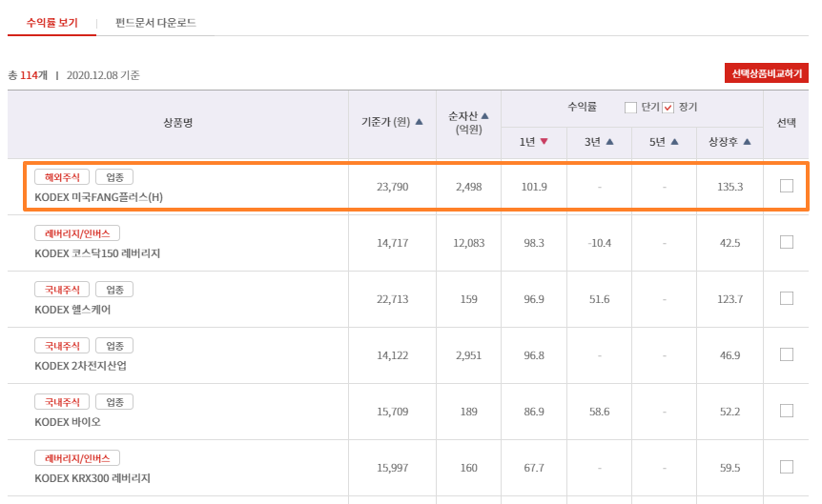Enable the 단기 checkbox
Viewport: 822px width, 504px height.
(x=630, y=108)
